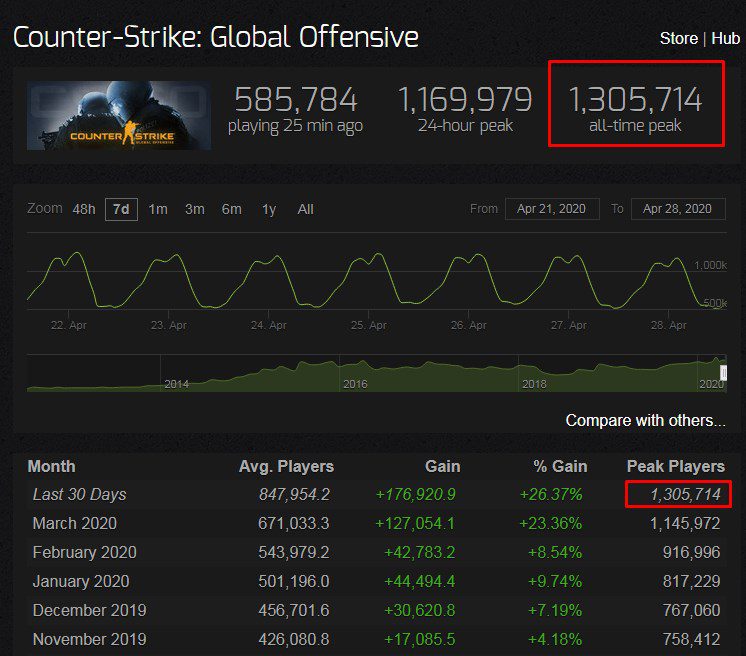Set chart zoom to 6m

click(232, 209)
